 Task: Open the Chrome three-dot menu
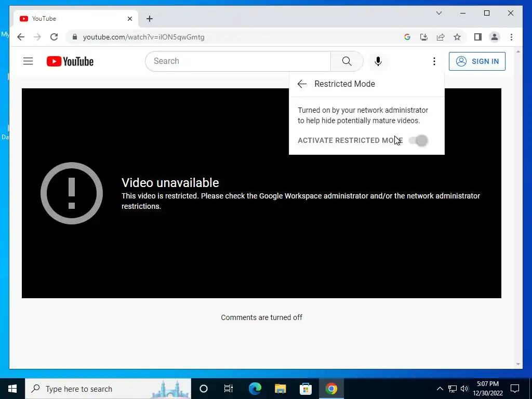tap(511, 37)
